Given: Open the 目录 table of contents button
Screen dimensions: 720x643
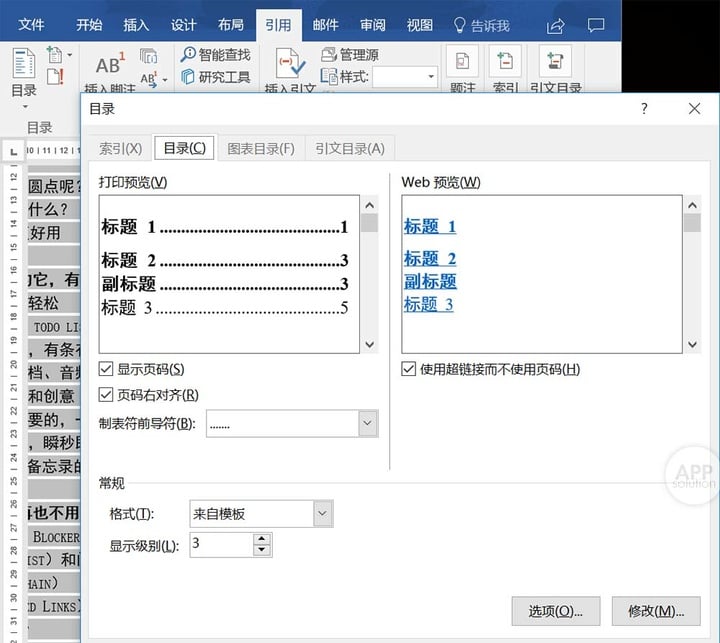Looking at the screenshot, I should pos(24,73).
